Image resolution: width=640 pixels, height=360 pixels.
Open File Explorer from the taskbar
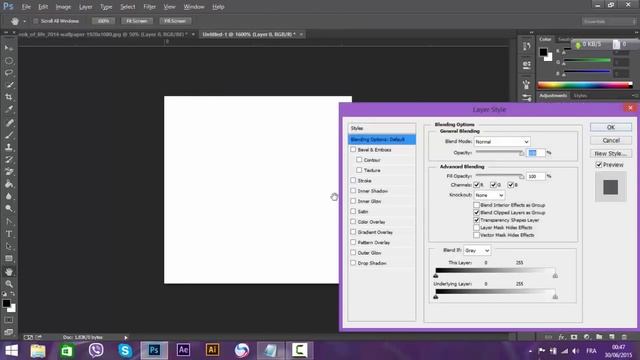click(38, 350)
